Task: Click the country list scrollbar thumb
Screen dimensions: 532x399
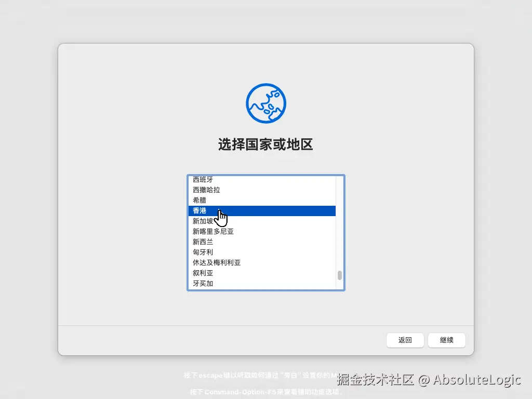Action: [x=340, y=275]
